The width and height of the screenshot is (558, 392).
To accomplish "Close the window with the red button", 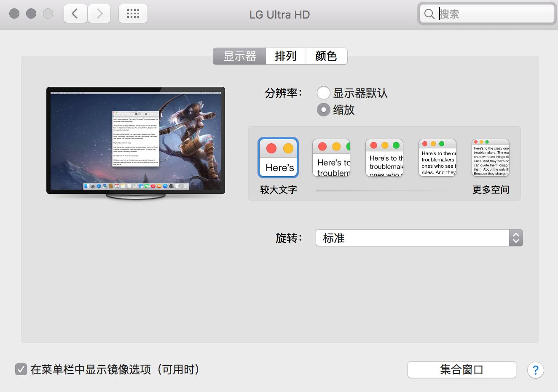I will tap(14, 13).
